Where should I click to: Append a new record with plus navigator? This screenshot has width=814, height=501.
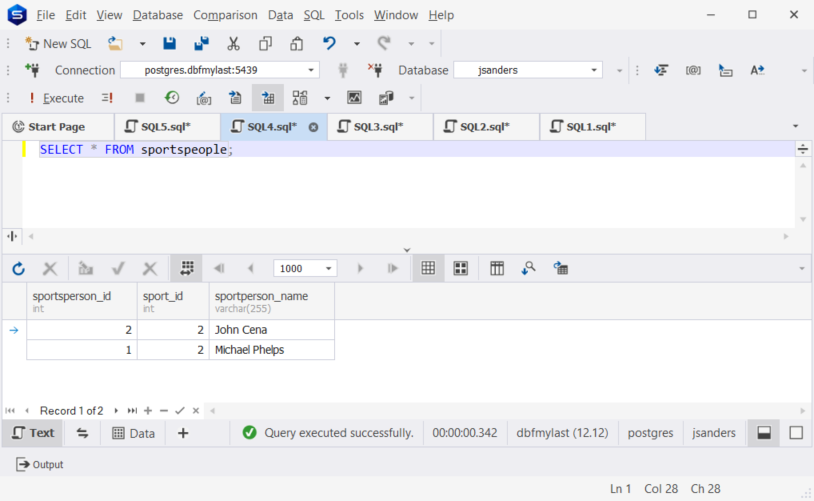click(148, 411)
